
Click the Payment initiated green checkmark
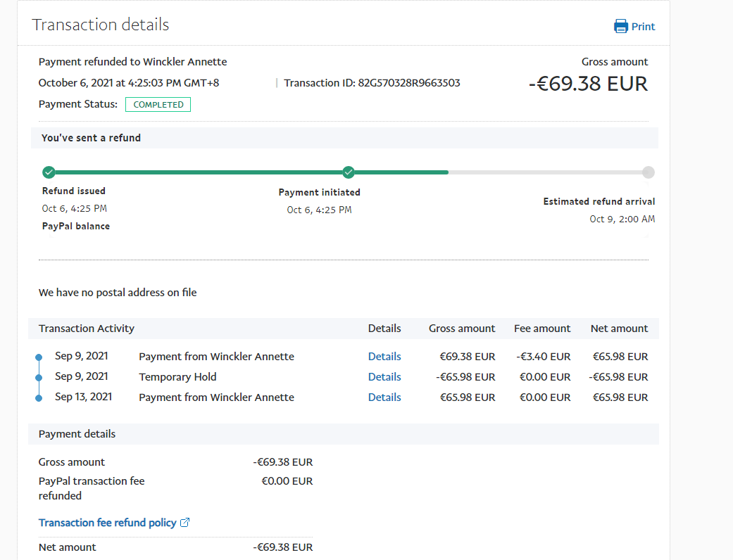349,172
